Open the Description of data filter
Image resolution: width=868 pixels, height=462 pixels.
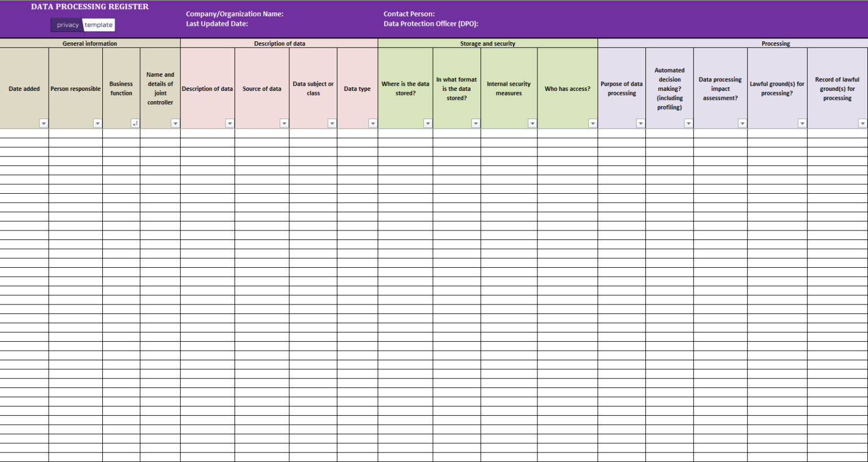[x=230, y=123]
